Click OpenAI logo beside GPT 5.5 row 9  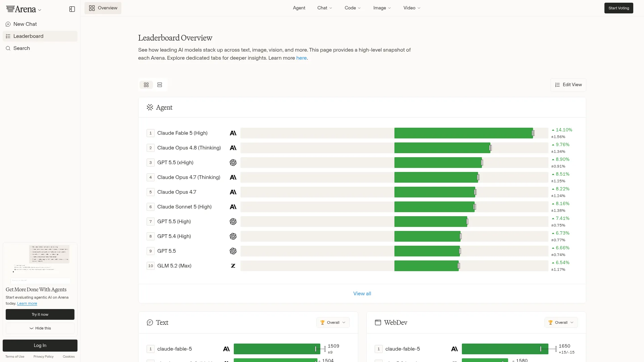[x=233, y=251]
